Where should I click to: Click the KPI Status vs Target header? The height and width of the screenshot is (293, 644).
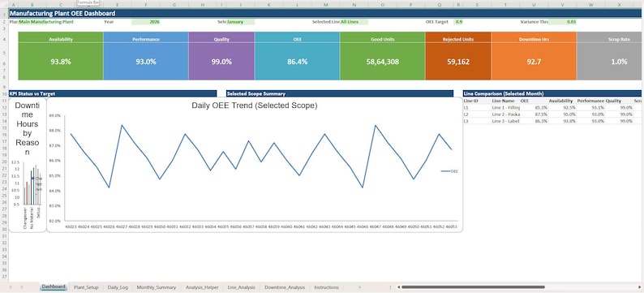pyautogui.click(x=113, y=93)
